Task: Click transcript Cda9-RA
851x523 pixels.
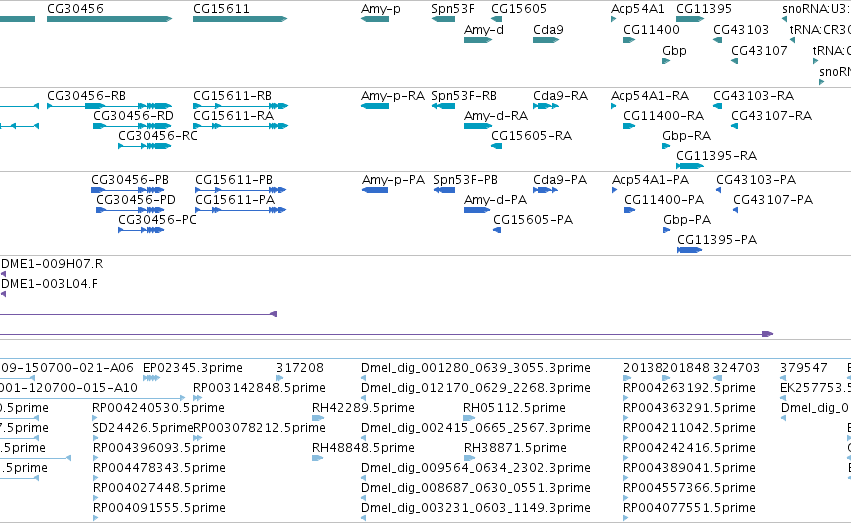Action: pos(561,96)
